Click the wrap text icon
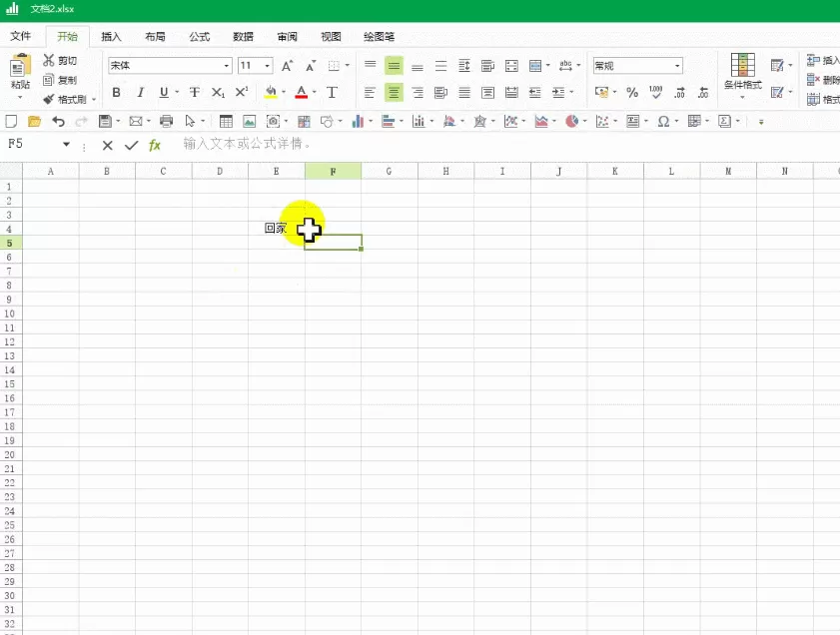Screen dimensions: 840x635 487,66
